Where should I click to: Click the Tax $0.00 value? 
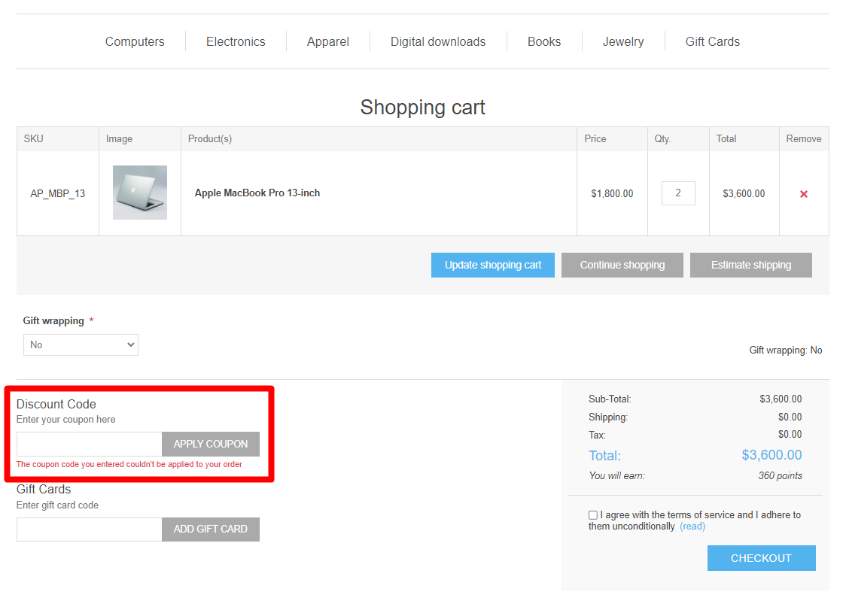pyautogui.click(x=790, y=435)
